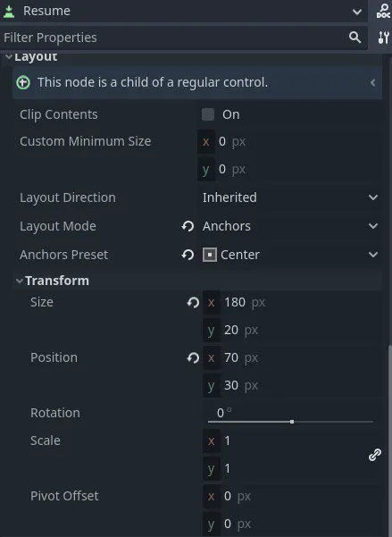This screenshot has height=537, width=392.
Task: Open the Layout Direction Inherited dropdown
Action: coord(289,197)
